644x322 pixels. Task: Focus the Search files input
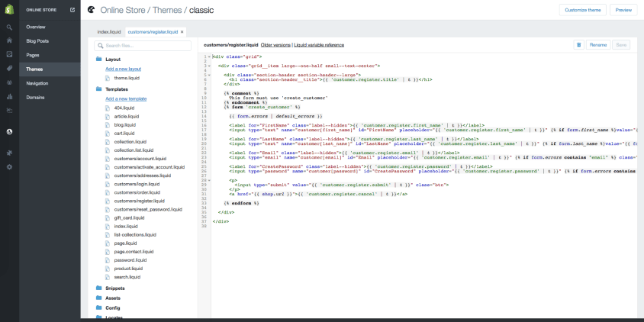point(143,46)
